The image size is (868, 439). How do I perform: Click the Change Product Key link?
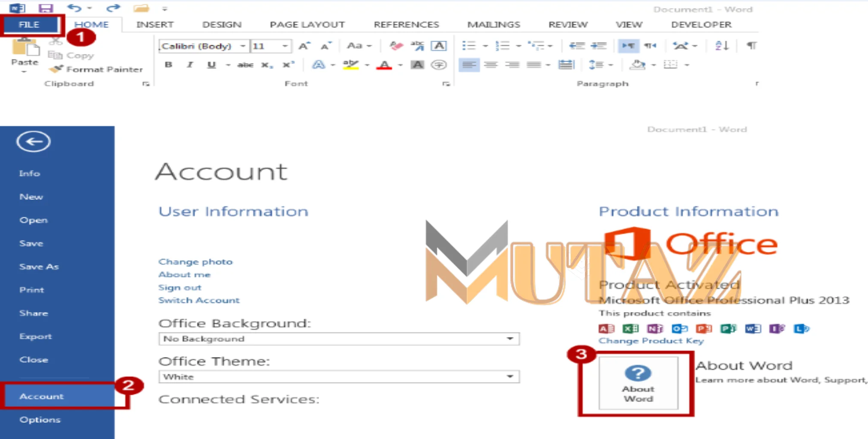pyautogui.click(x=651, y=341)
